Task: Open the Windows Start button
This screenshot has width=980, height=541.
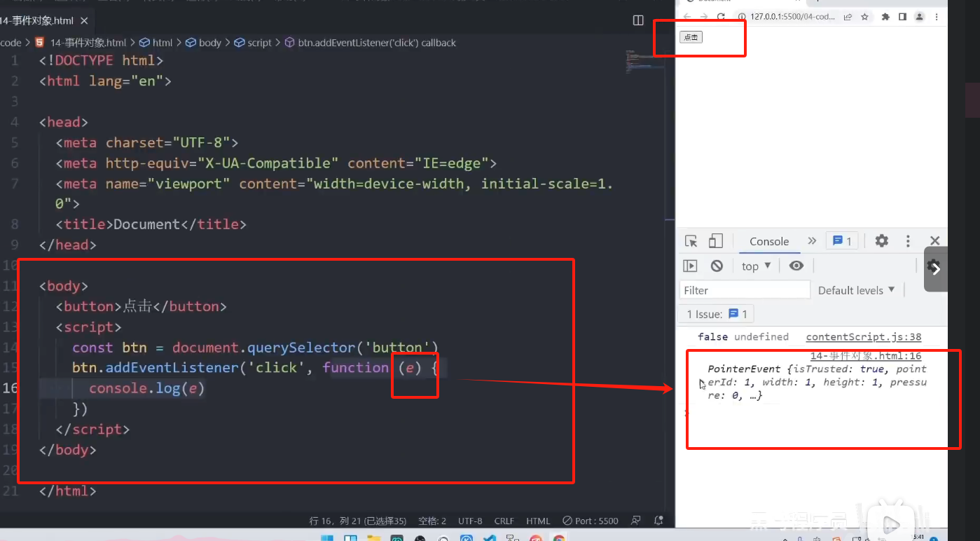Action: 326,537
